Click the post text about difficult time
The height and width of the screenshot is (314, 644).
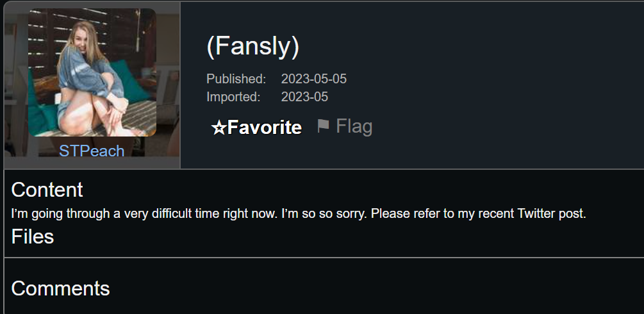tap(299, 214)
